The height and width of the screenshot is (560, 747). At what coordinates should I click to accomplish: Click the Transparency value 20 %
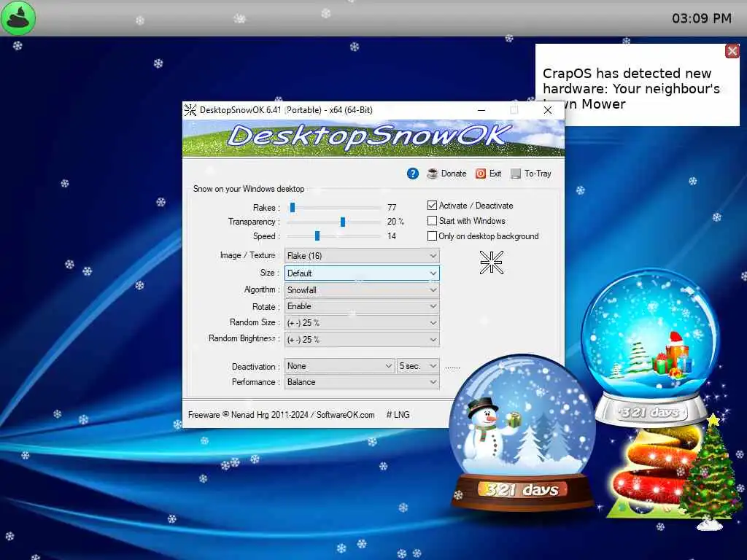(x=395, y=222)
